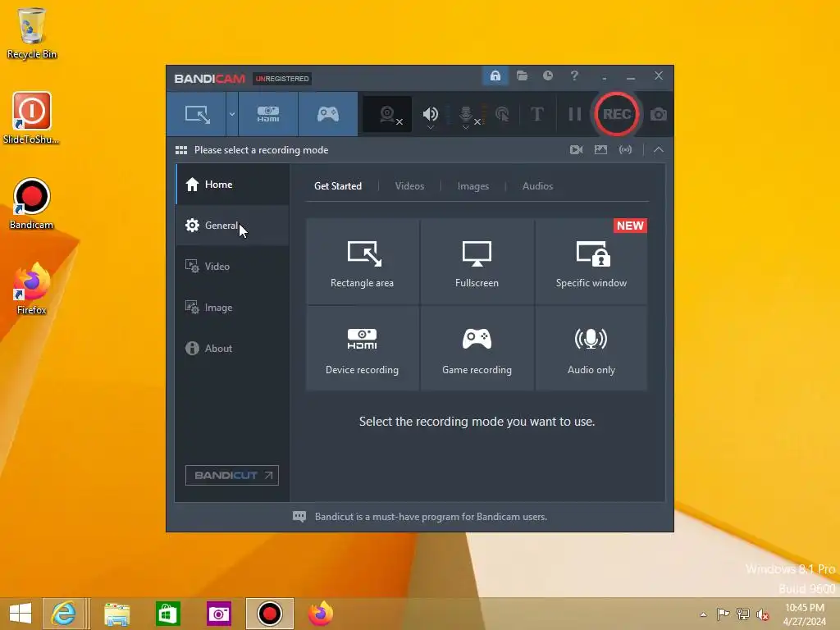Click the Bandicut must-have program message
The width and height of the screenshot is (840, 630).
(x=431, y=517)
